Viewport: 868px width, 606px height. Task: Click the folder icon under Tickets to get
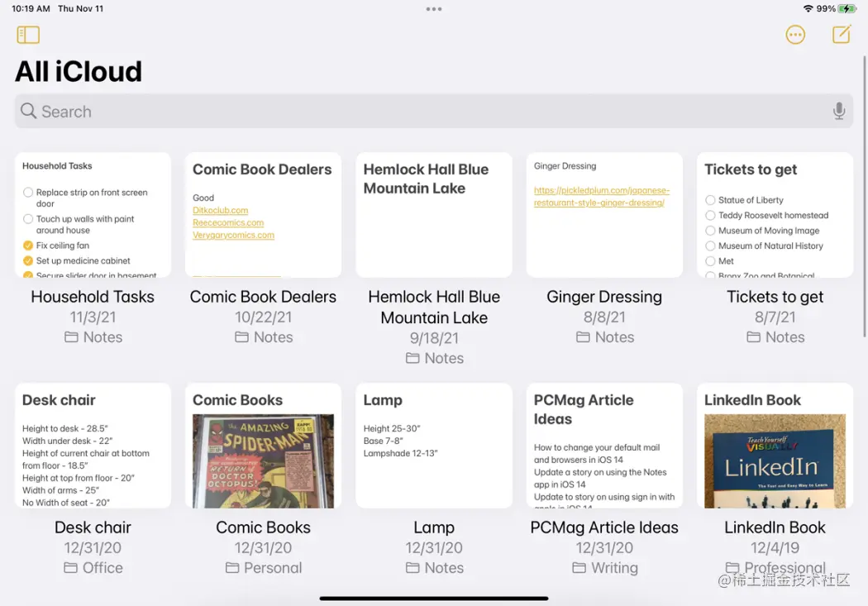[753, 337]
